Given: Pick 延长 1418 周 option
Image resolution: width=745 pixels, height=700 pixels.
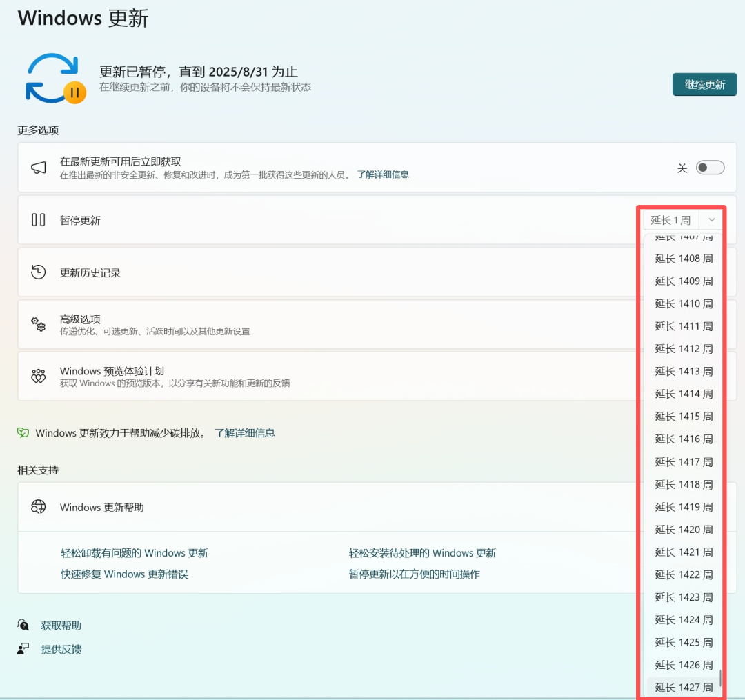Looking at the screenshot, I should click(684, 484).
